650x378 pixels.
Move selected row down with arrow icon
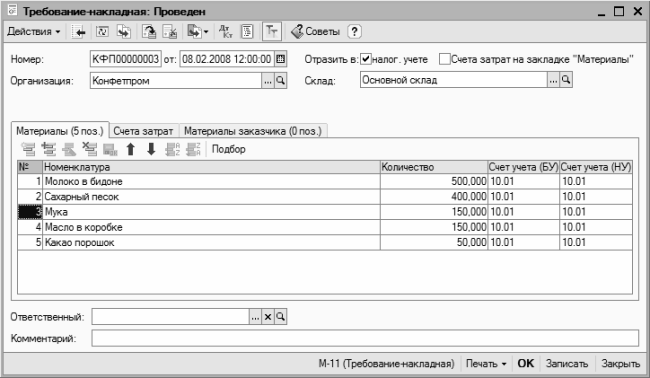151,149
